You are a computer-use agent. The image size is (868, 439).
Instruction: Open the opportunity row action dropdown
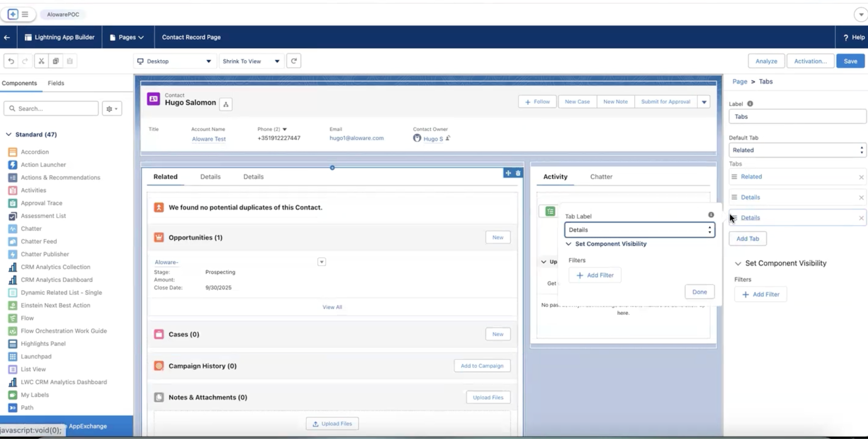click(x=322, y=262)
